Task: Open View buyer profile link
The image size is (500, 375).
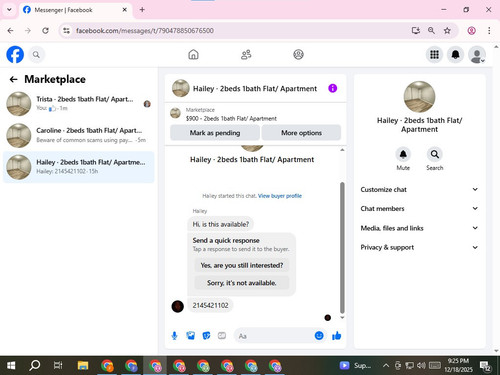Action: click(280, 196)
